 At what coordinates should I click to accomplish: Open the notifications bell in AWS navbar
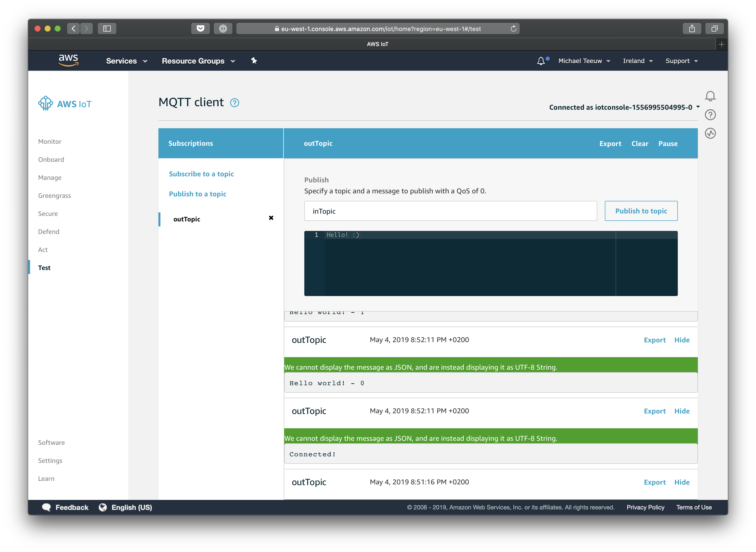[541, 61]
